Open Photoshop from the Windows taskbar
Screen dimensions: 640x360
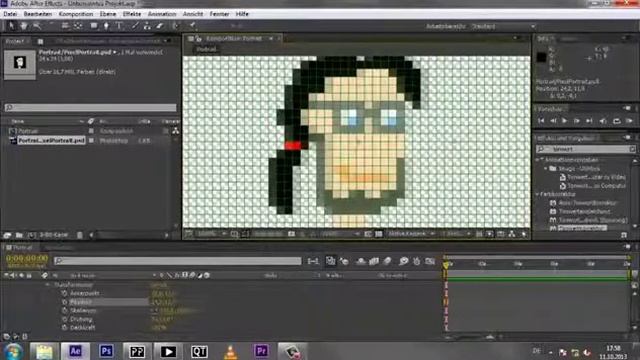coord(106,351)
